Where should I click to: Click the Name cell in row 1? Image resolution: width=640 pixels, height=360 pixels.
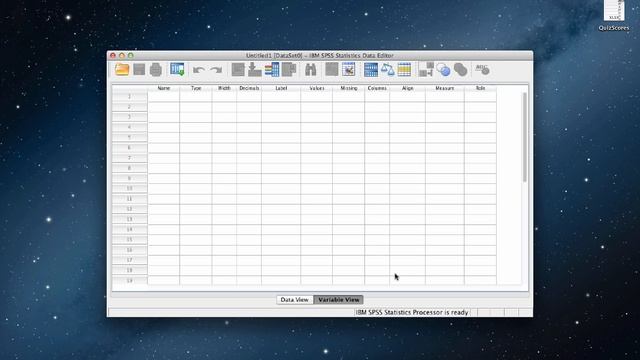pos(164,96)
